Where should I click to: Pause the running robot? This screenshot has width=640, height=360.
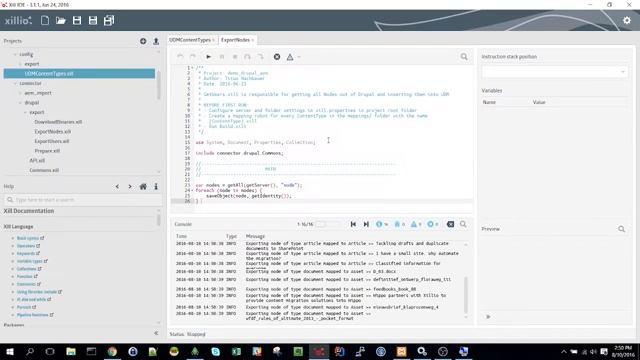tap(222, 57)
